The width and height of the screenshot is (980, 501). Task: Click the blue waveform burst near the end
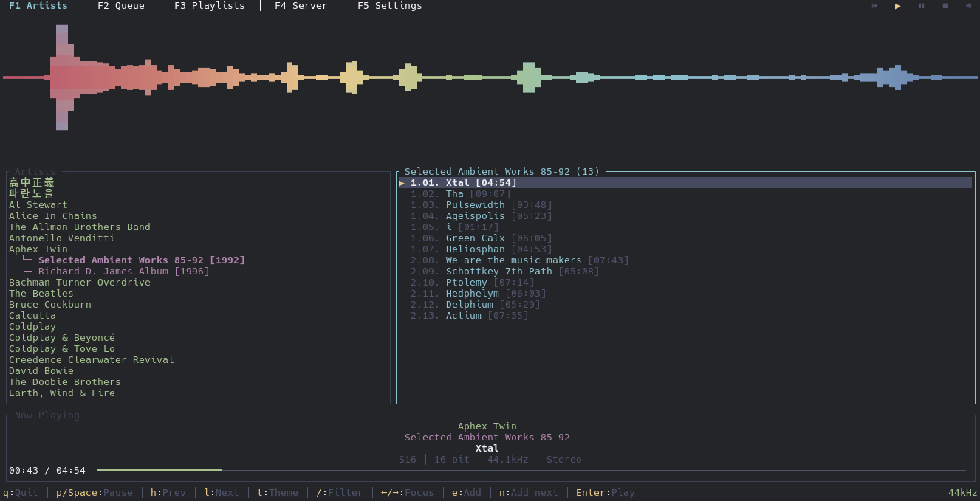pyautogui.click(x=897, y=77)
